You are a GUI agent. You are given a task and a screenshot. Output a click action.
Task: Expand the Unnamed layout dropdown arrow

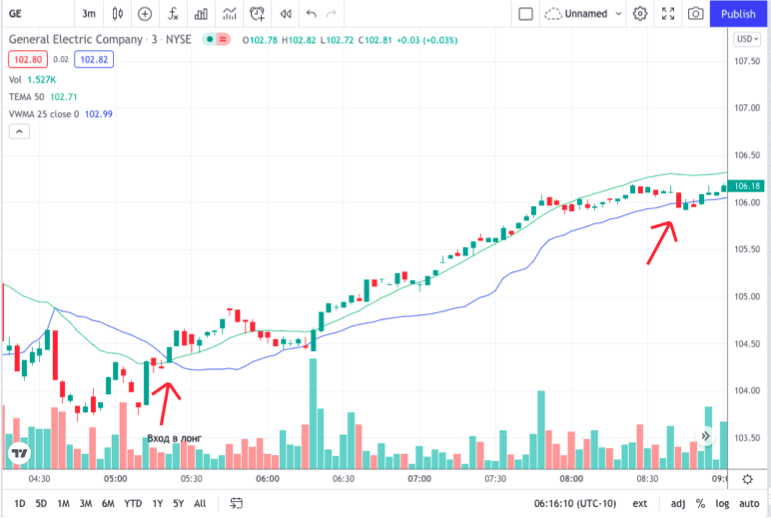point(618,14)
